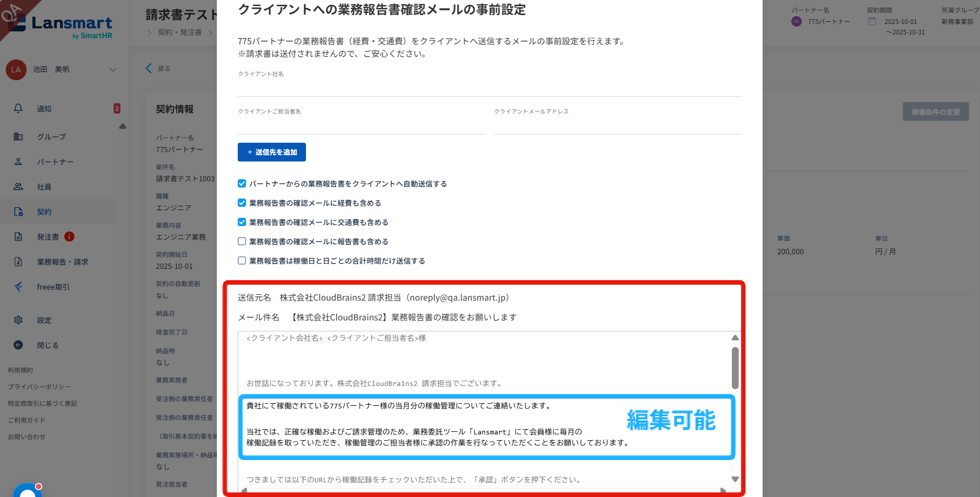Click the 稼働条件の変更 button

[x=936, y=111]
